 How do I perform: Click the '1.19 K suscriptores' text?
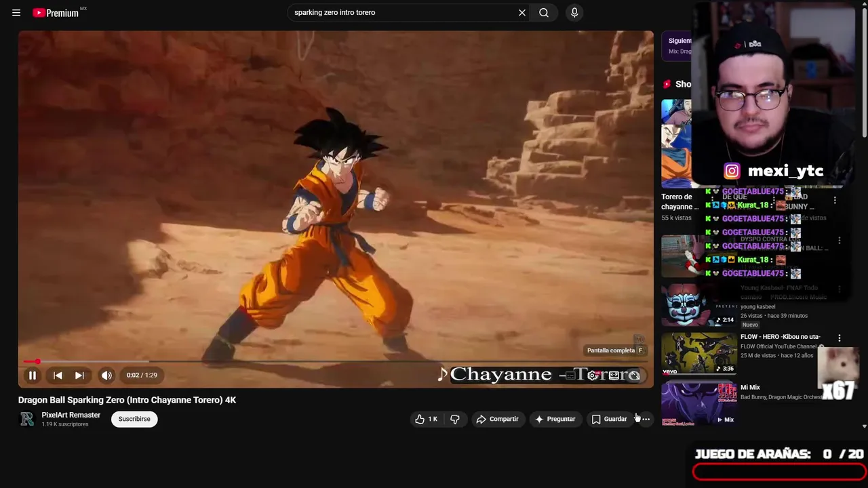pyautogui.click(x=65, y=425)
